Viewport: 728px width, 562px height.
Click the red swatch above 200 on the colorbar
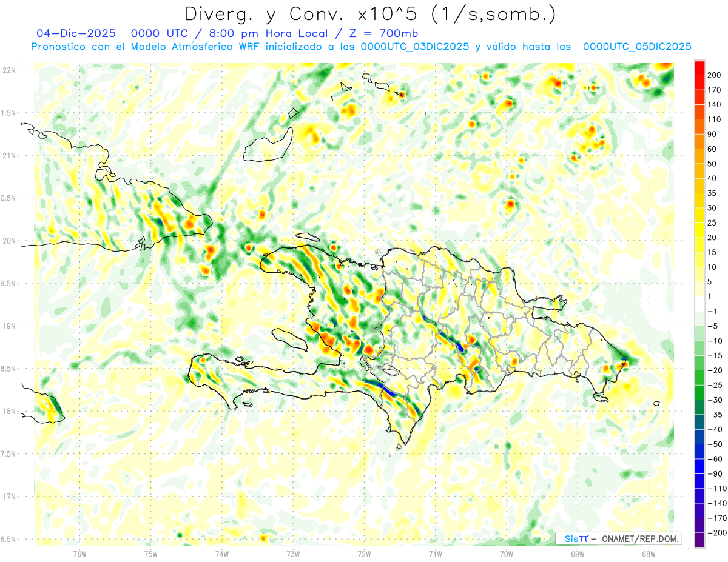point(699,67)
